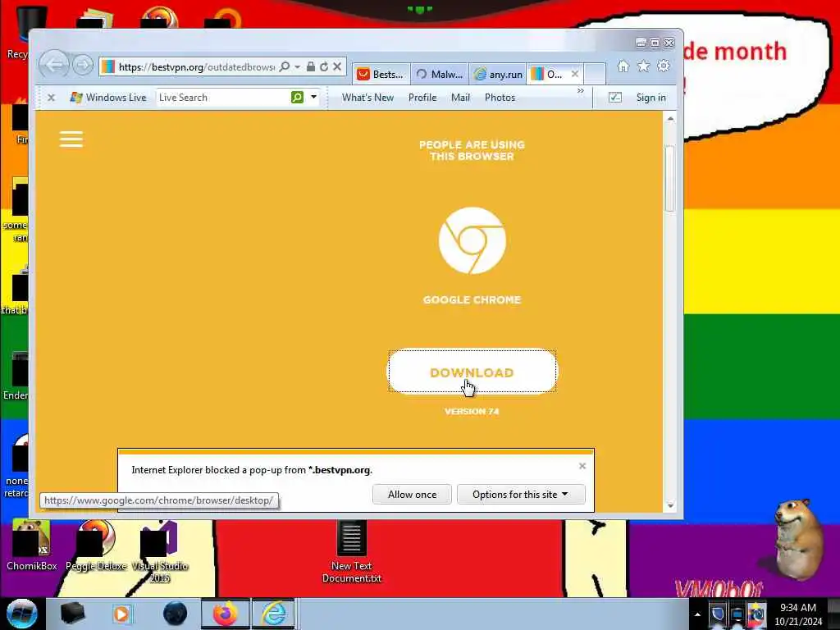Click the form-fill checkmark toolbar icon
This screenshot has width=840, height=630.
(615, 97)
